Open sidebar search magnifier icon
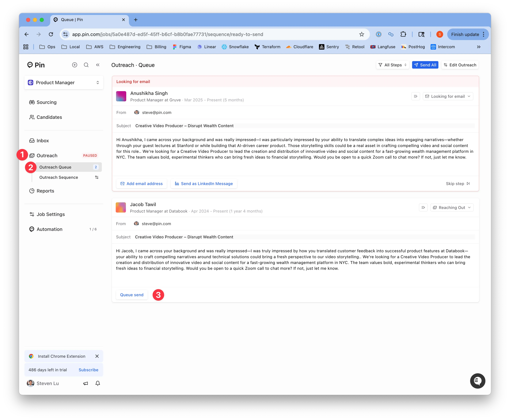The image size is (510, 420). (x=86, y=65)
